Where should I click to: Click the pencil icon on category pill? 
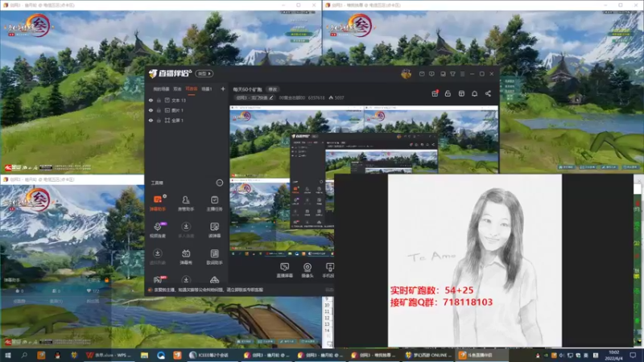click(x=271, y=97)
